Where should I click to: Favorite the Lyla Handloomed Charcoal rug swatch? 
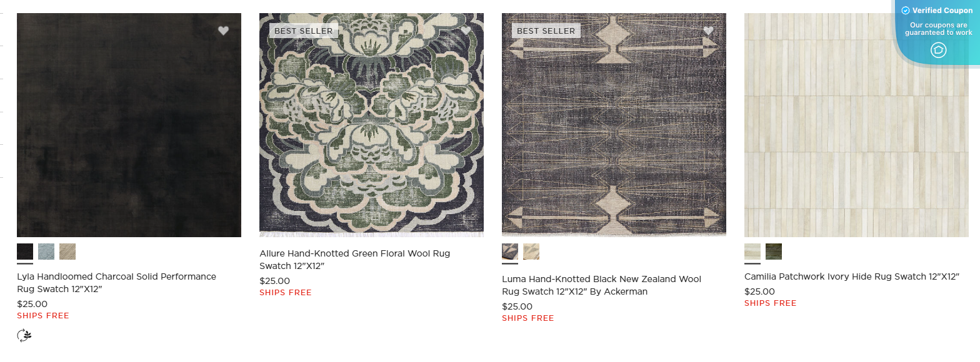click(224, 30)
